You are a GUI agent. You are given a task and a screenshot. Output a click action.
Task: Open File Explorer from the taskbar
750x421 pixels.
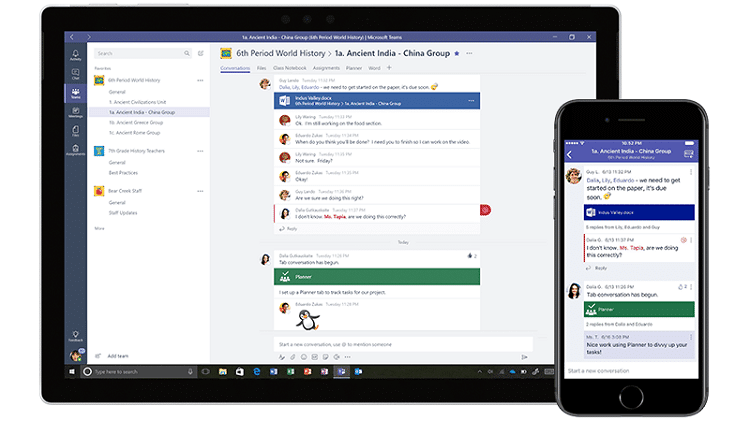[x=223, y=372]
